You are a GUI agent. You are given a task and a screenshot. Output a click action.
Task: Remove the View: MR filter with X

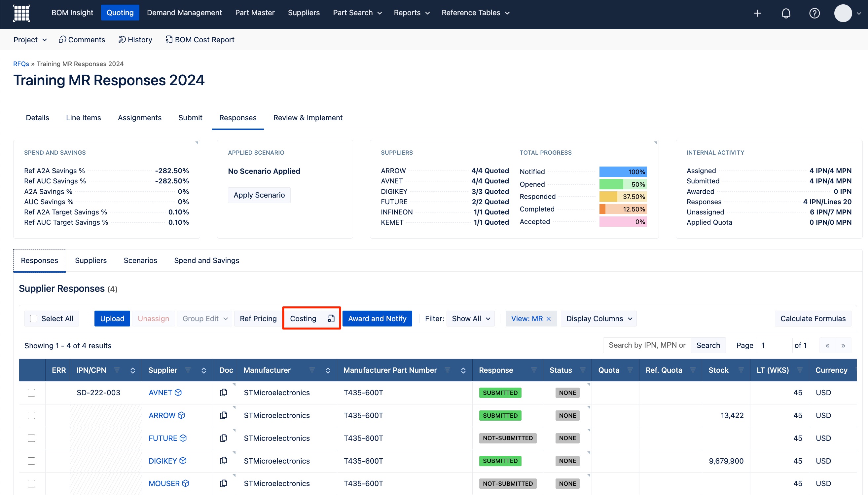click(548, 319)
